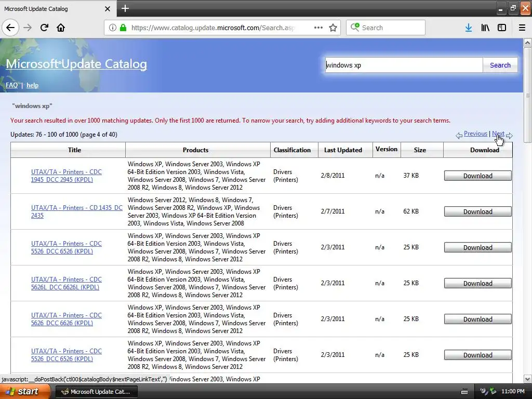The image size is (532, 399).
Task: Show site information icon in address bar
Action: [x=113, y=28]
